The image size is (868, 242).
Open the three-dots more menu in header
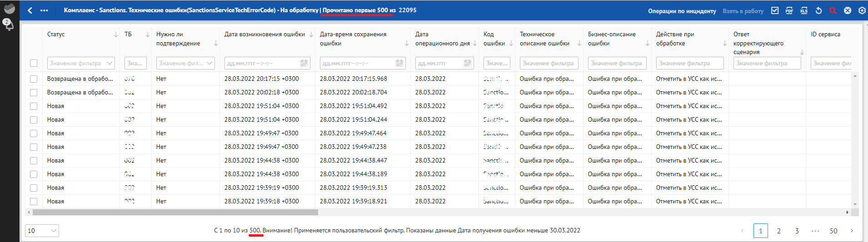click(44, 10)
